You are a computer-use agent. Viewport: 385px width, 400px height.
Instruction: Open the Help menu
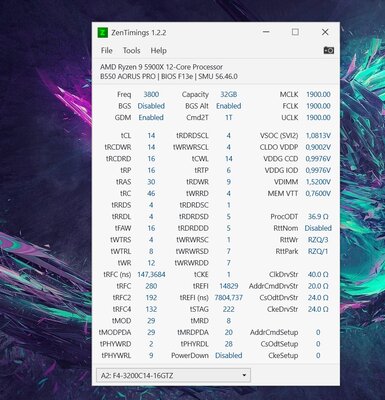tap(158, 50)
